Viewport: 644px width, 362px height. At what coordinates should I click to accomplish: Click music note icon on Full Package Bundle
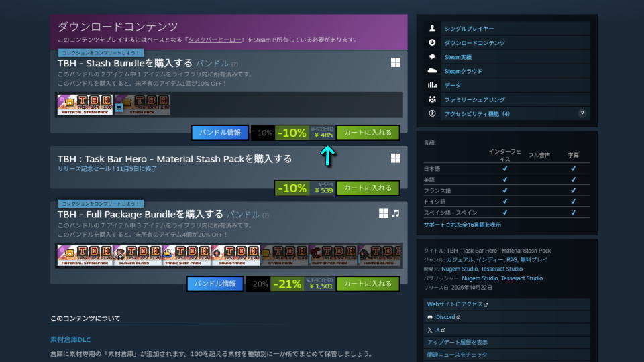[x=396, y=213]
